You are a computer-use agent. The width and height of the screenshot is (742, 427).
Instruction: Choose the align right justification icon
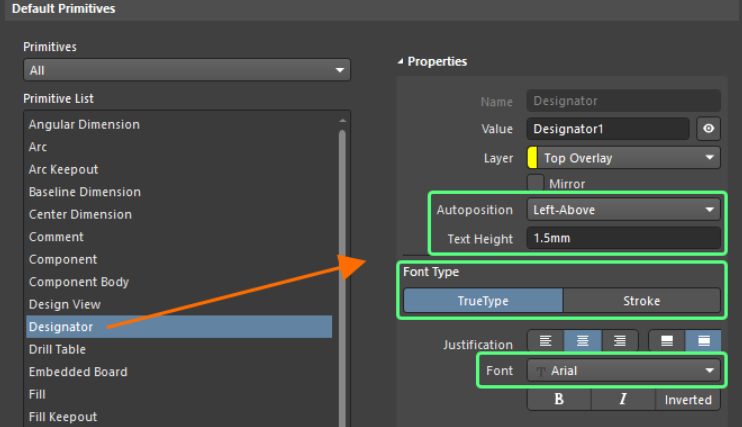tap(620, 343)
